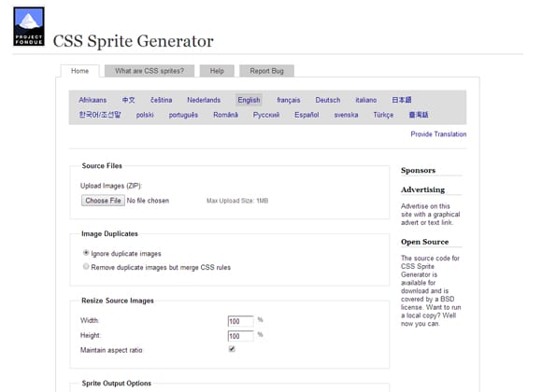Switch language to polski

[145, 115]
